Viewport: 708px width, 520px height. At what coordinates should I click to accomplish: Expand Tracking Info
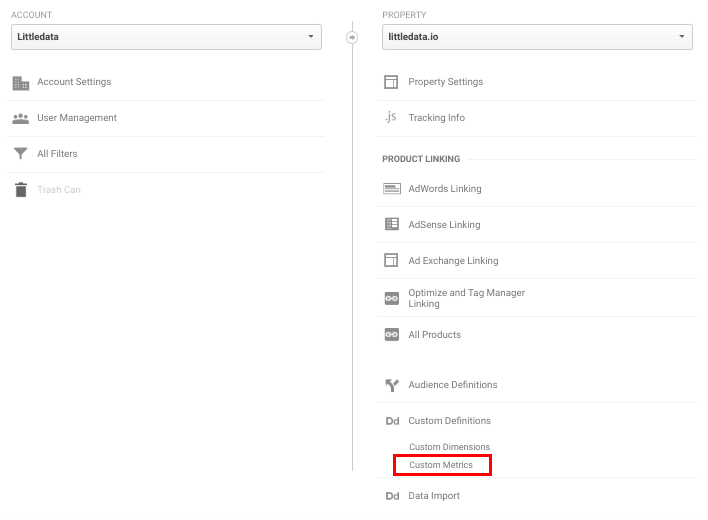[437, 118]
